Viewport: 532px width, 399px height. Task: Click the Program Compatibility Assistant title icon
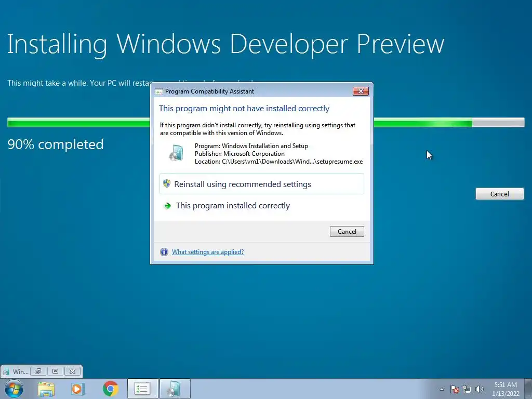(x=158, y=91)
